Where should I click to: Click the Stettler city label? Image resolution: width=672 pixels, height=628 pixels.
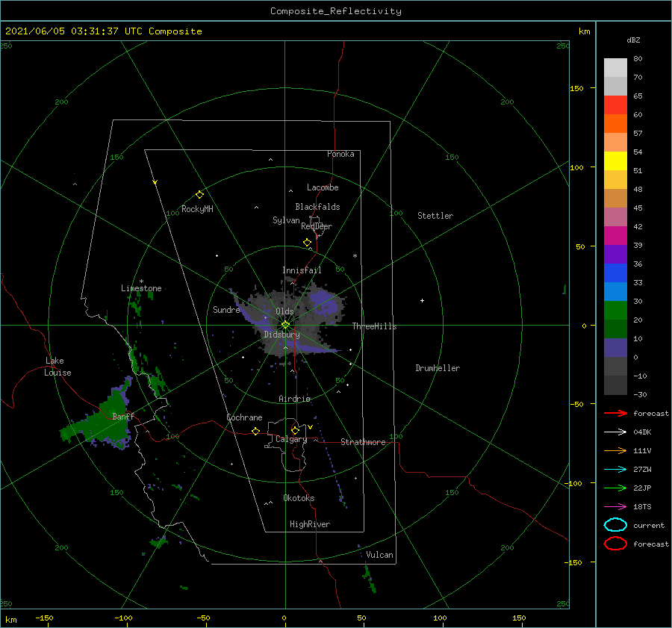tap(435, 216)
